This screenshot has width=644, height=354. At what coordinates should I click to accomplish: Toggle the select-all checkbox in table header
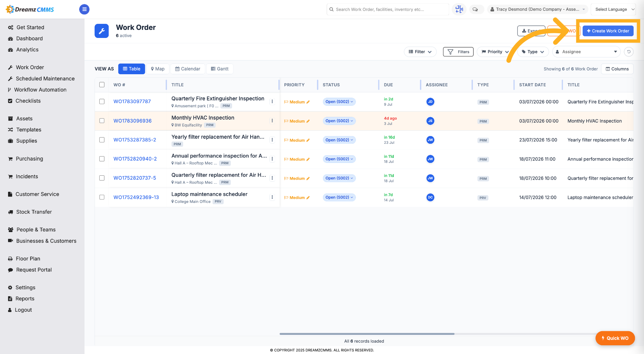[102, 85]
